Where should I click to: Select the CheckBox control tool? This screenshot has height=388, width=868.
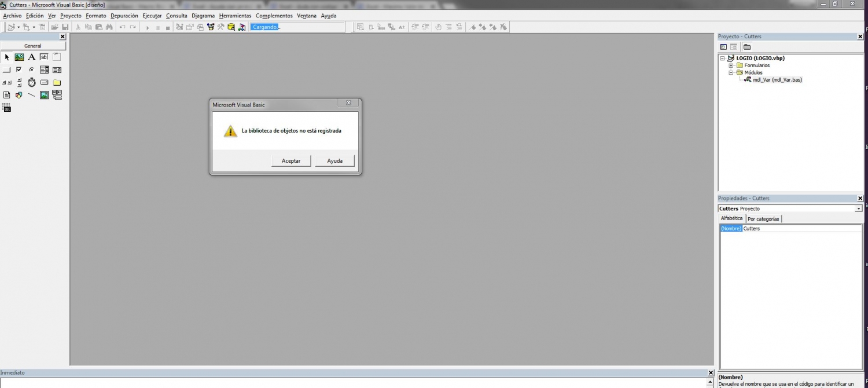tap(19, 69)
